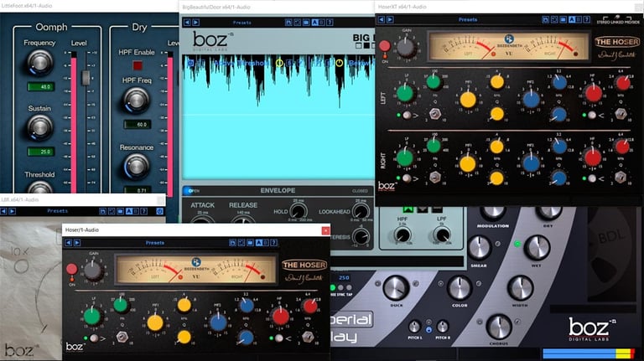Select A state in HoserXT toolbar
Viewport: 644px width, 361px height.
click(x=572, y=19)
